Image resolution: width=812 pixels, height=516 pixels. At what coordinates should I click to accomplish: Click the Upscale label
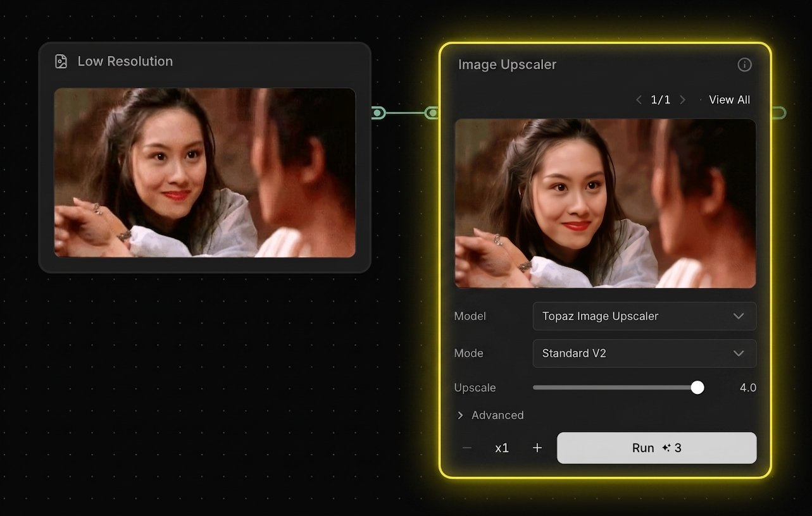tap(475, 388)
